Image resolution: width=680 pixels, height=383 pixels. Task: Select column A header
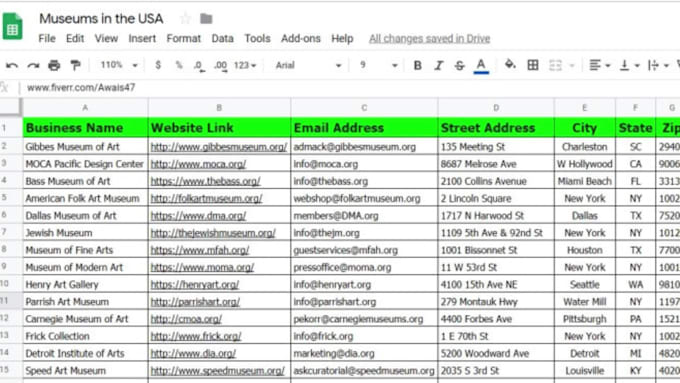point(85,108)
